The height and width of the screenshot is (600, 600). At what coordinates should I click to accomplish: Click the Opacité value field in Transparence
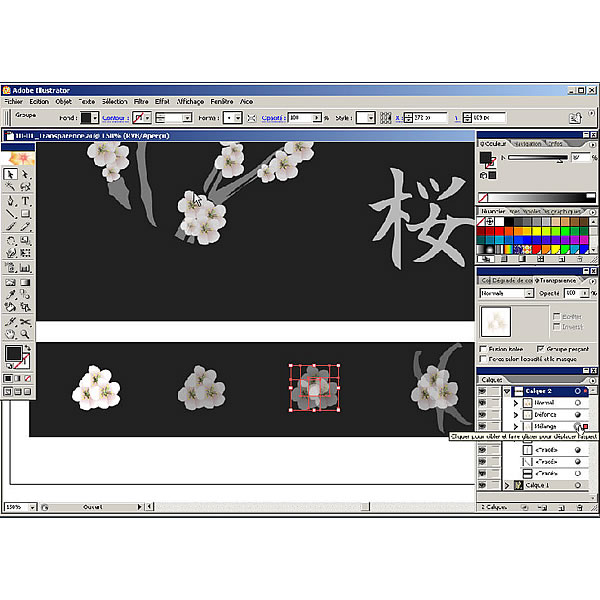click(573, 293)
